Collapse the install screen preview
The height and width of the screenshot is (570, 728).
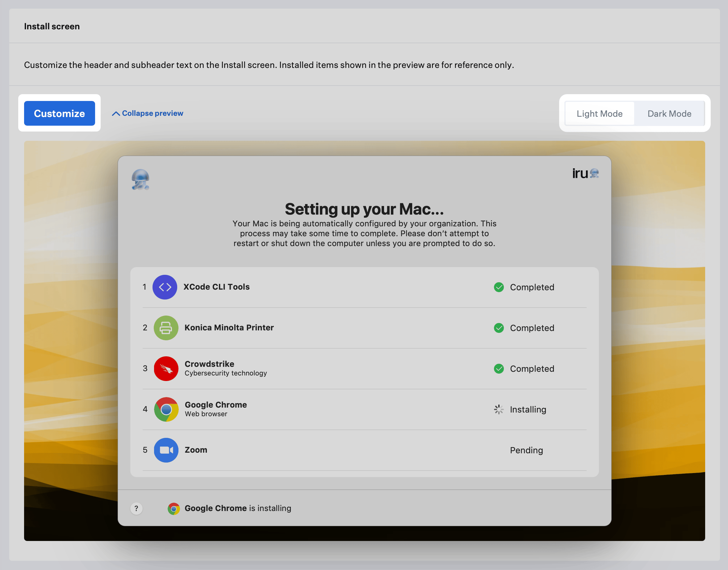coord(148,113)
